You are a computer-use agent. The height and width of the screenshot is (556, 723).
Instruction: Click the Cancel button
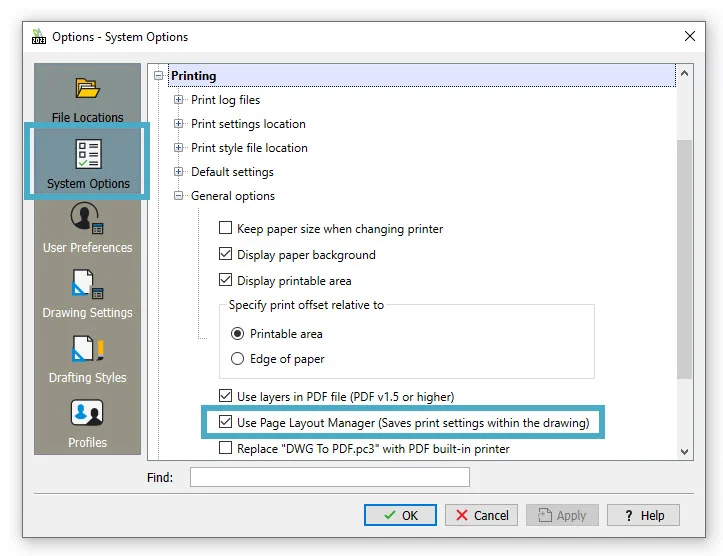pos(480,515)
